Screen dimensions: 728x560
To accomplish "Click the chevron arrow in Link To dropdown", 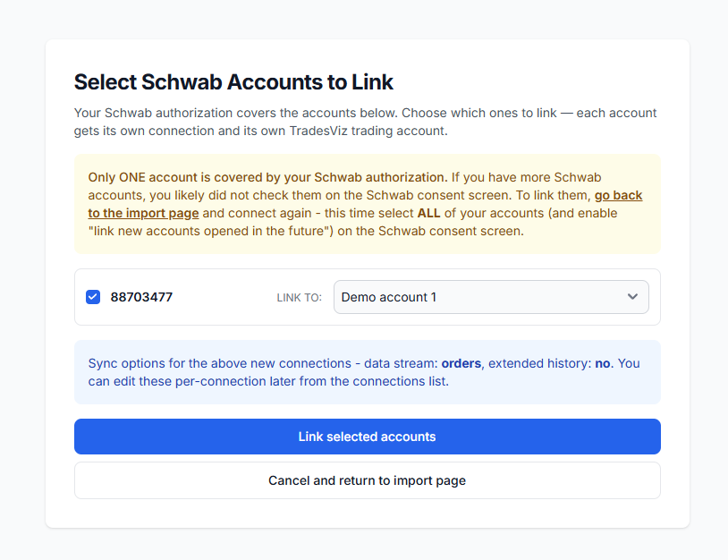I will [x=632, y=297].
